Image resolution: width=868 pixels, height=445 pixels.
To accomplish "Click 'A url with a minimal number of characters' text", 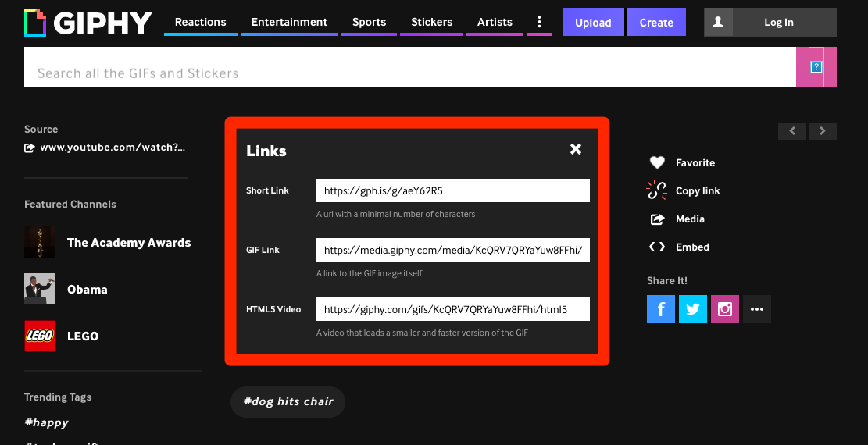I will pos(395,214).
